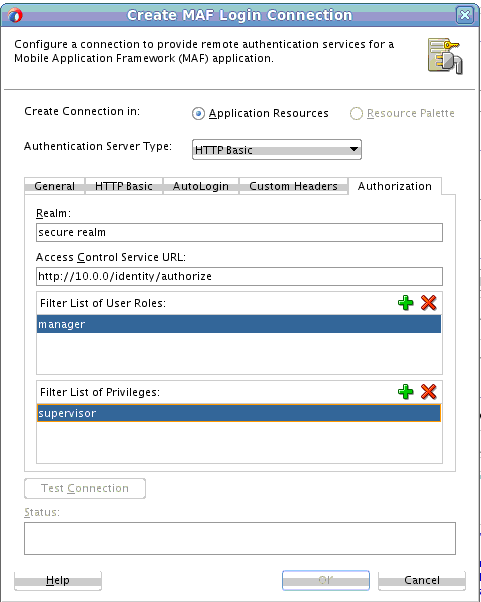Click the Access Control Service URL field
The width and height of the screenshot is (481, 602).
point(239,276)
